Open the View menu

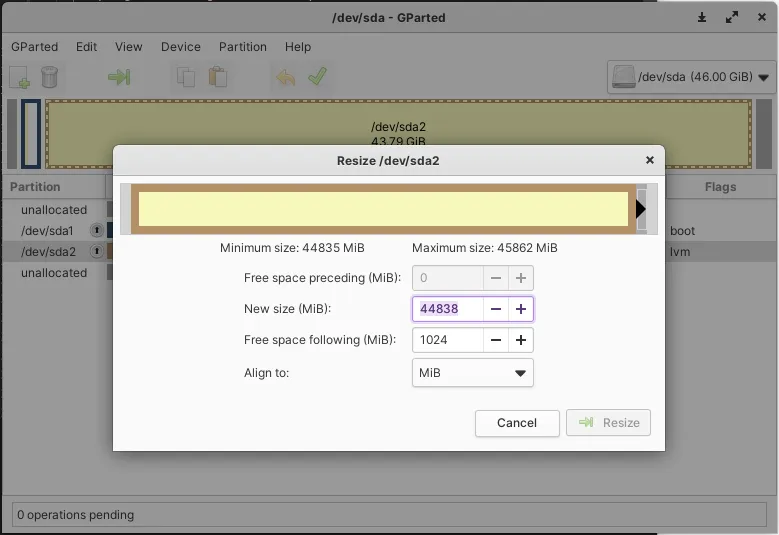(129, 47)
